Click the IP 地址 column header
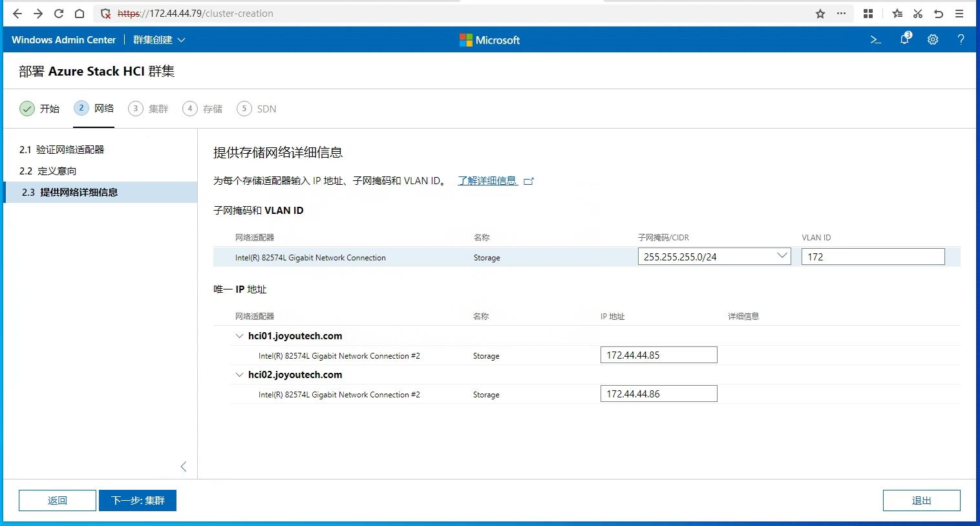The image size is (980, 526). click(612, 317)
